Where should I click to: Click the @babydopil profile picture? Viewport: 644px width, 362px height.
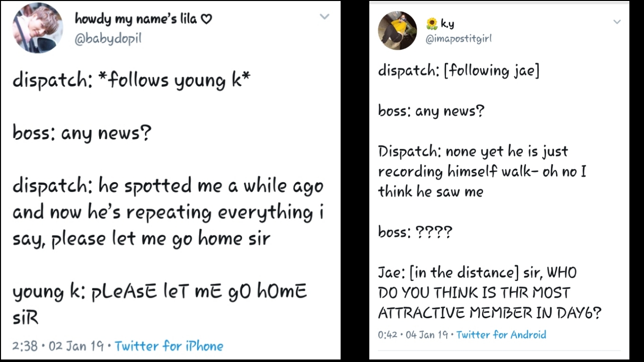tap(38, 28)
